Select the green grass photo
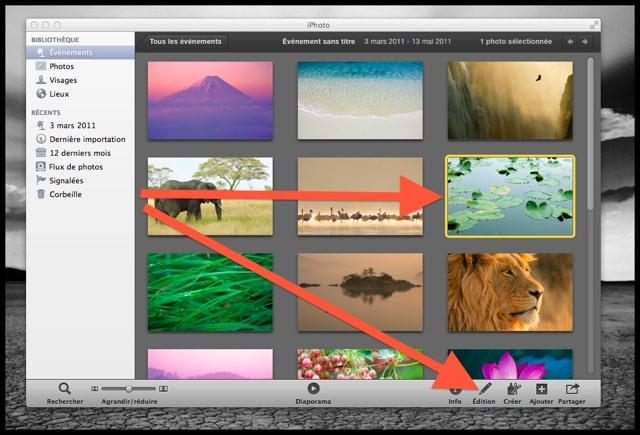 click(210, 292)
